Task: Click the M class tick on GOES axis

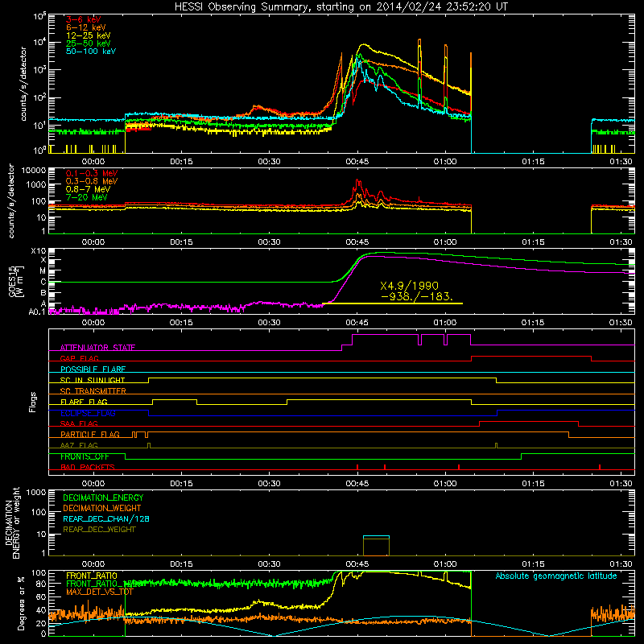Action: coord(43,270)
